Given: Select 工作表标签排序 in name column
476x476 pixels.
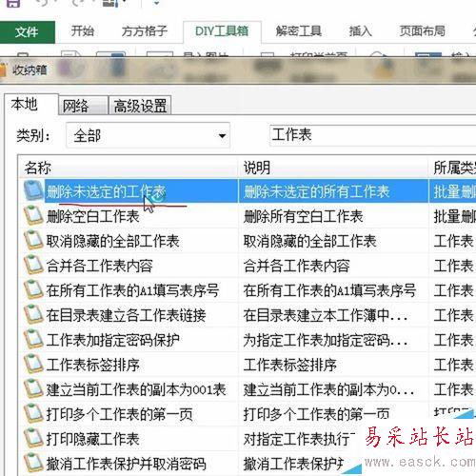Looking at the screenshot, I should pyautogui.click(x=92, y=365).
